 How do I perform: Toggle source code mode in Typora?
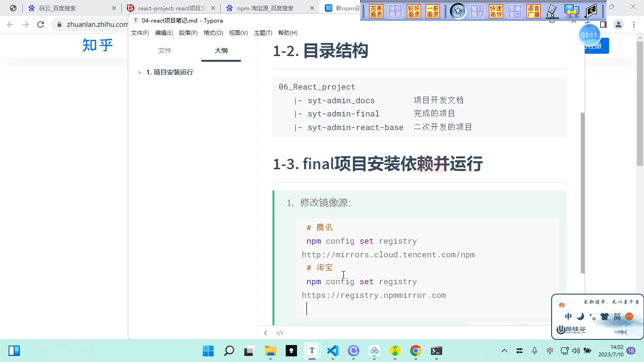point(280,333)
